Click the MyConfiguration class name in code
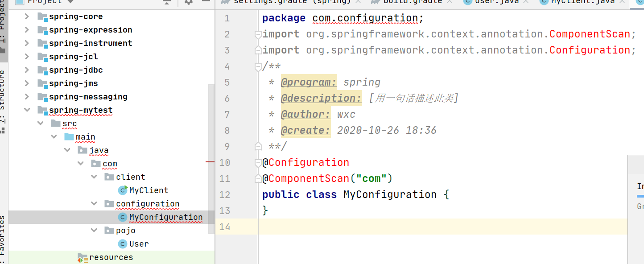This screenshot has height=264, width=644. (x=390, y=194)
